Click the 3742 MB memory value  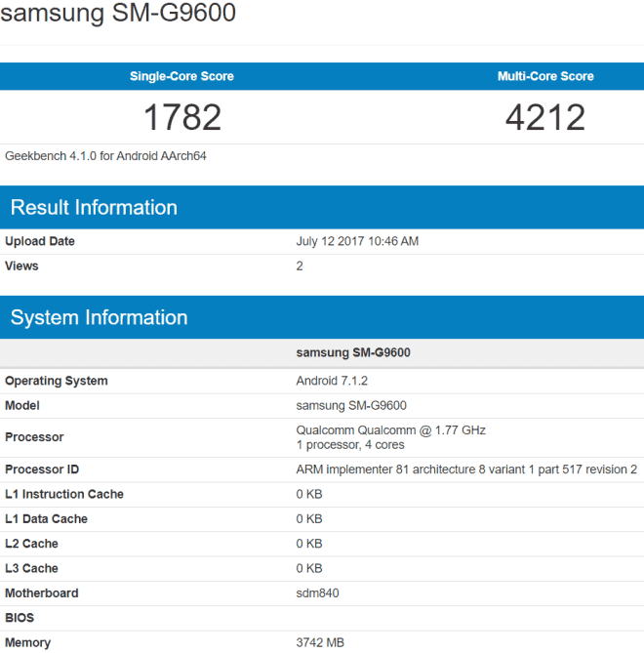[320, 642]
